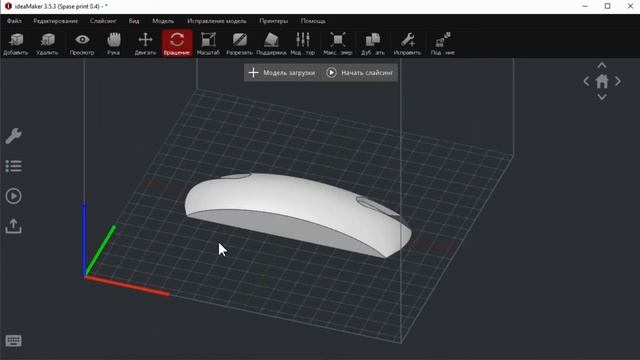
Task: Click the Начать слайсинг button
Action: tap(360, 73)
